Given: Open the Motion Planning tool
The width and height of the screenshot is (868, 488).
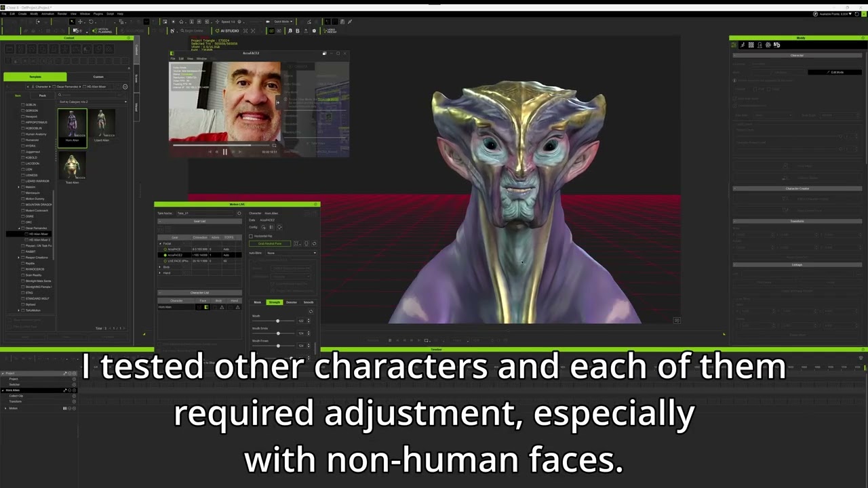Looking at the screenshot, I should (x=102, y=30).
